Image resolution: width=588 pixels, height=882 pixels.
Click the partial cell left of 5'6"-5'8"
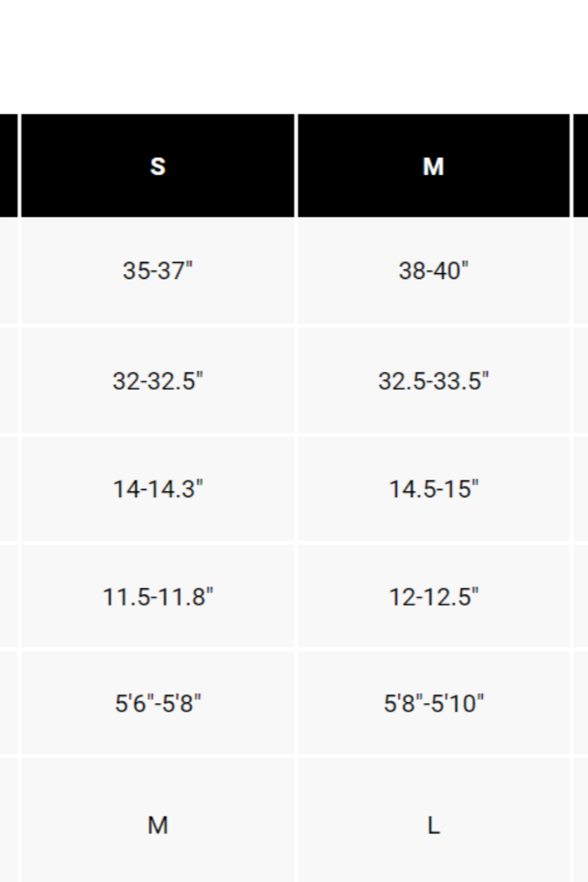8,703
